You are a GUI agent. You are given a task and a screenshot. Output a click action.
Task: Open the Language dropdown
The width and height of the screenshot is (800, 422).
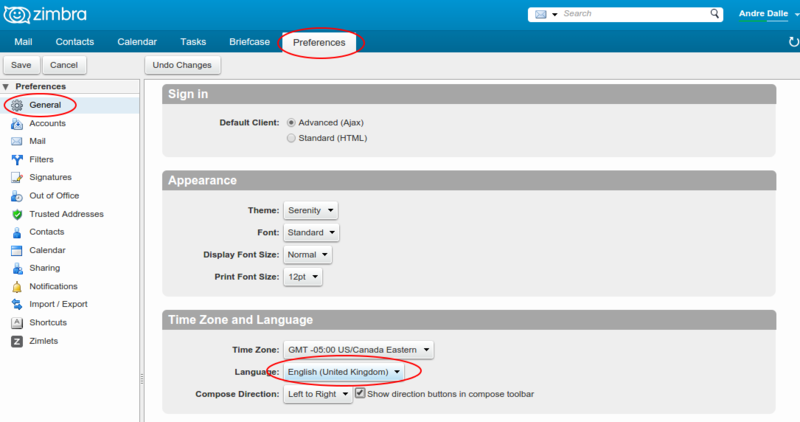[x=344, y=372]
